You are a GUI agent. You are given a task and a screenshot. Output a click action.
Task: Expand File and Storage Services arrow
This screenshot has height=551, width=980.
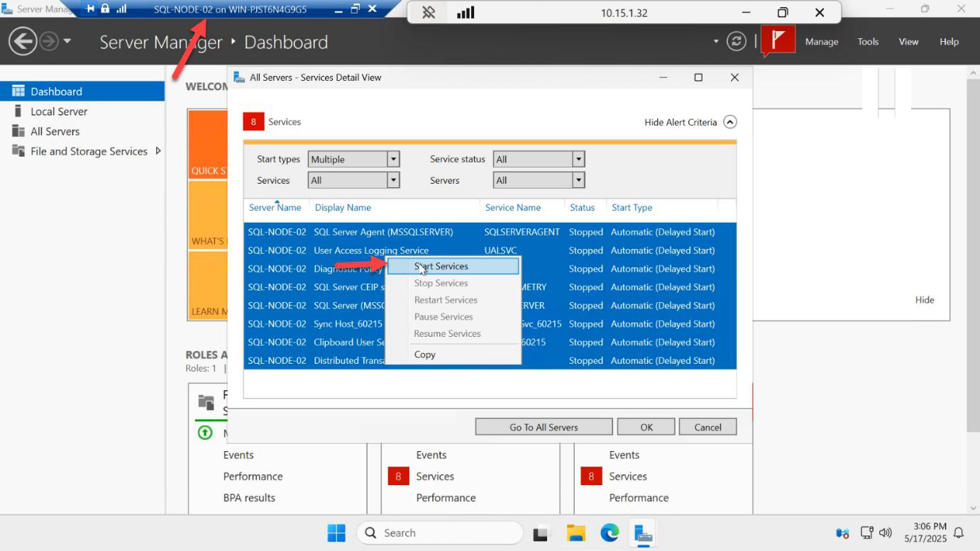point(158,151)
